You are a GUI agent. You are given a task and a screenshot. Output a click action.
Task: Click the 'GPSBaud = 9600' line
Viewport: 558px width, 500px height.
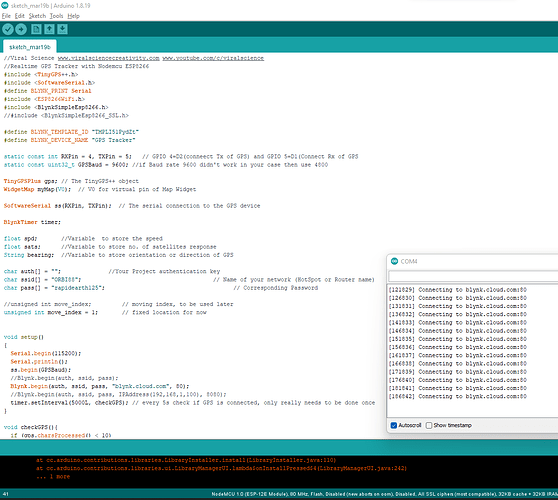tap(166, 164)
